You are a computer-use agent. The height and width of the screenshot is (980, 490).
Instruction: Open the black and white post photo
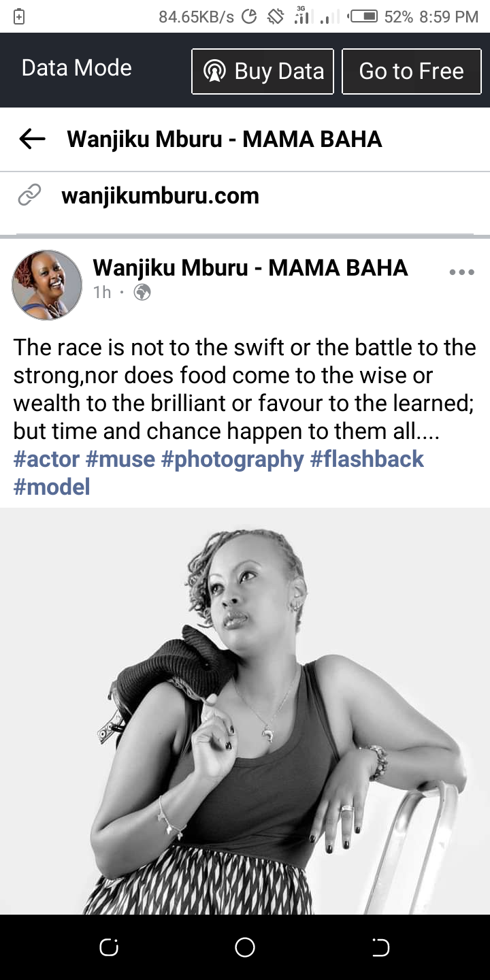point(245,711)
